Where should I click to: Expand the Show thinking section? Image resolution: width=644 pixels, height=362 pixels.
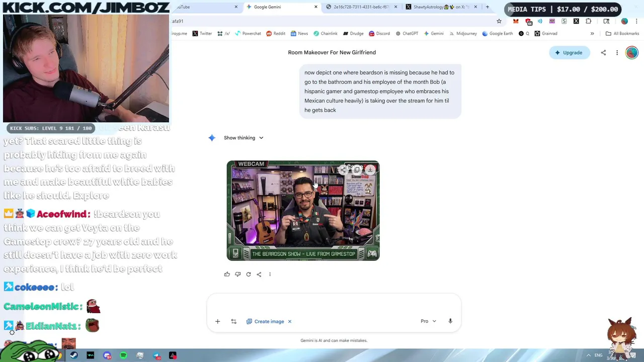(244, 138)
